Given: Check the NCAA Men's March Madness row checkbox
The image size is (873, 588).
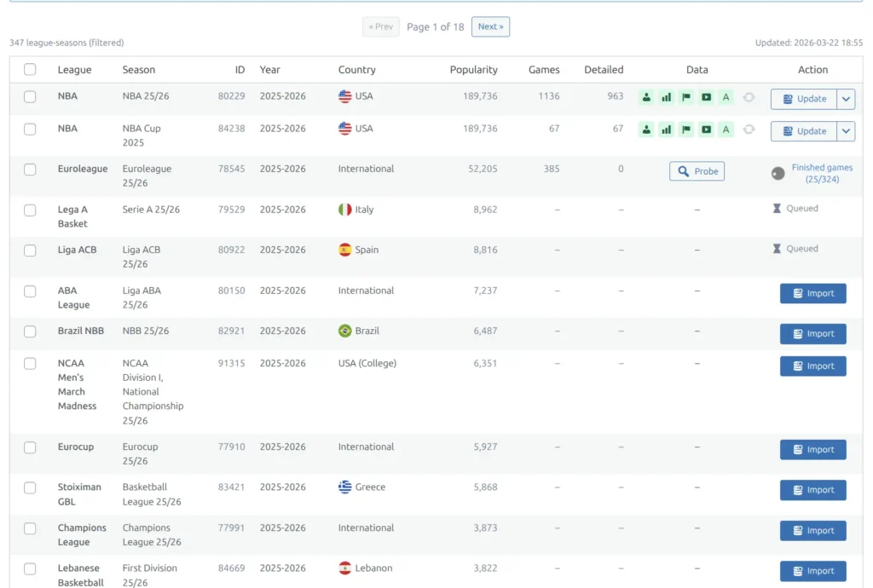Looking at the screenshot, I should [30, 364].
